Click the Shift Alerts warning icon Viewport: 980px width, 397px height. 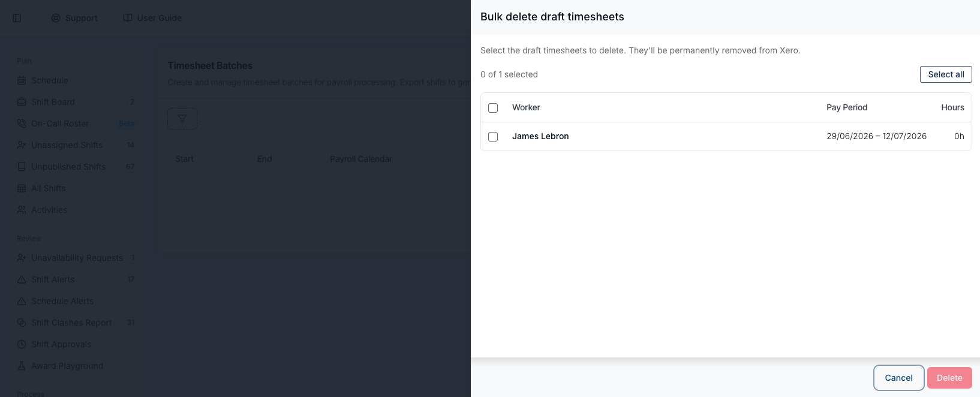(22, 279)
